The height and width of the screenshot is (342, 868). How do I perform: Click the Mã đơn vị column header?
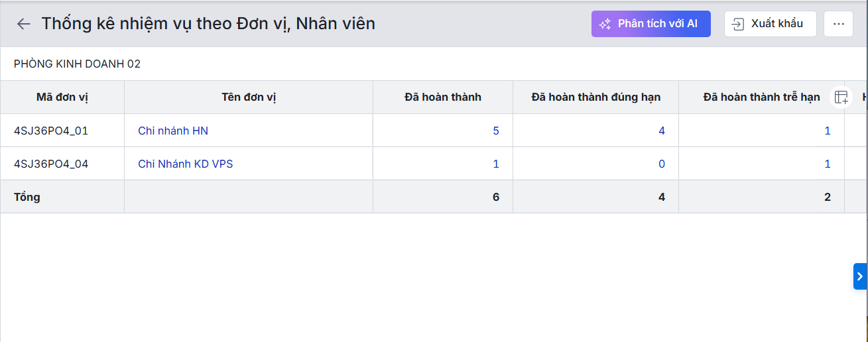(62, 97)
